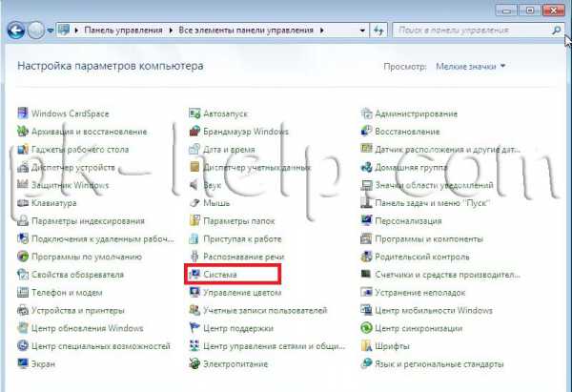Screen dimensions: 572x392
Task: Open Подключения к удаленным рабочим столам link
Action: coord(103,239)
